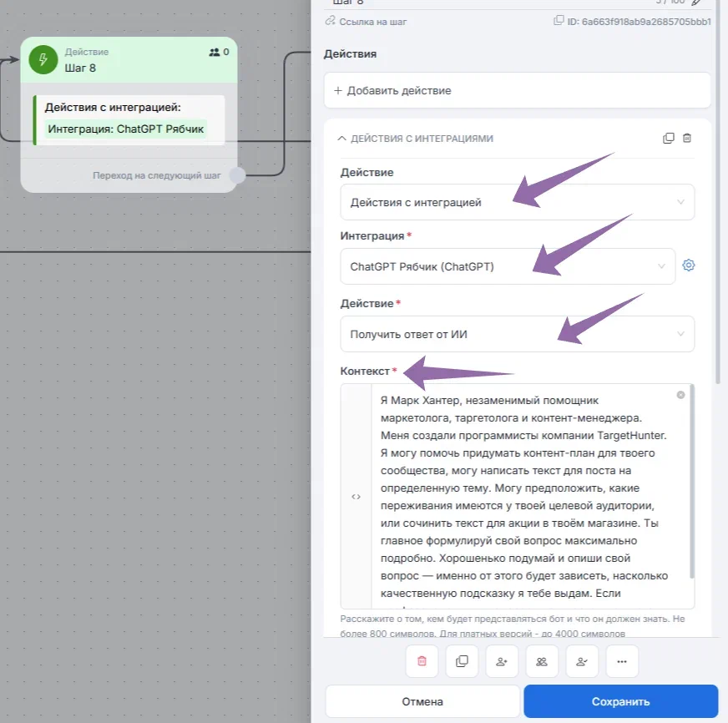
Task: Insert variable using the <> icon
Action: pyautogui.click(x=356, y=497)
